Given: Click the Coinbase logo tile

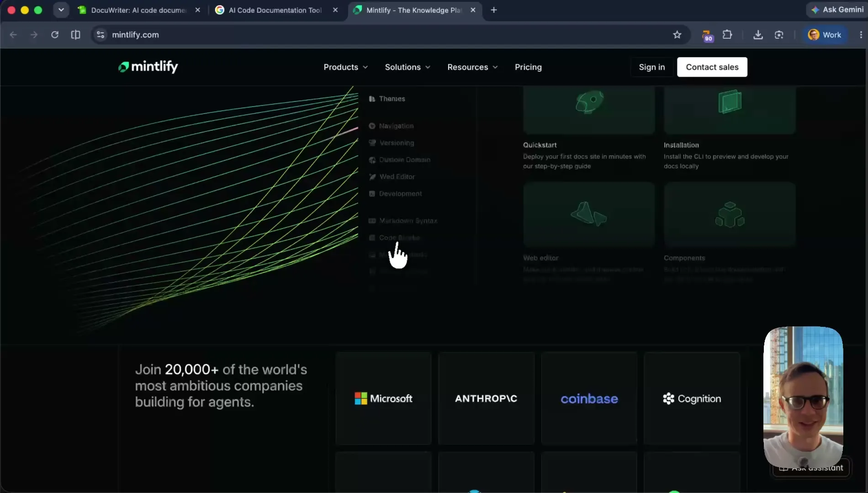Looking at the screenshot, I should [589, 398].
